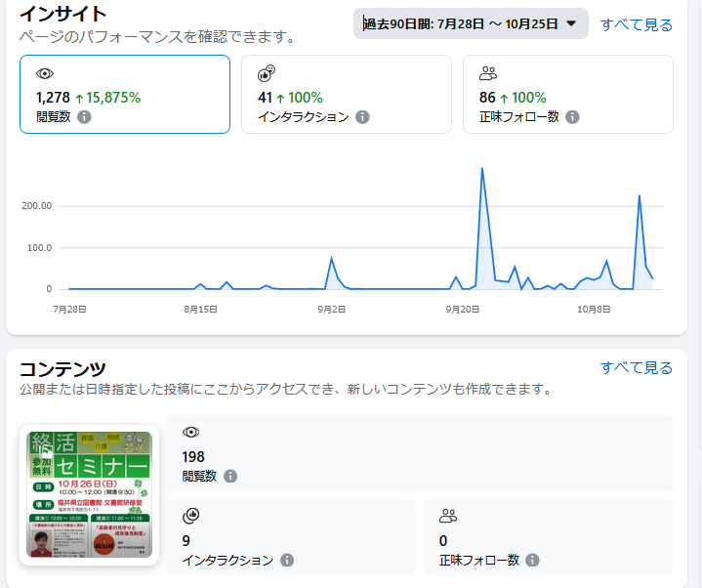Image resolution: width=702 pixels, height=588 pixels.
Task: Click the people icon in net follows card
Action: [x=488, y=74]
